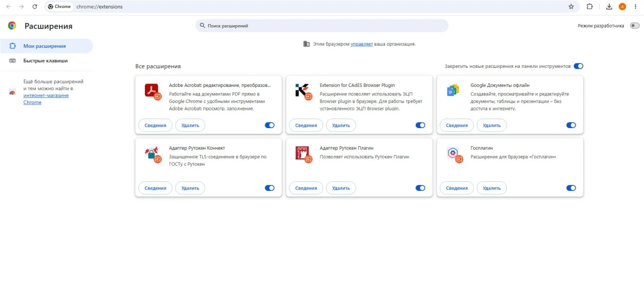The image size is (644, 308).
Task: Open the orange profile avatar
Action: click(622, 7)
